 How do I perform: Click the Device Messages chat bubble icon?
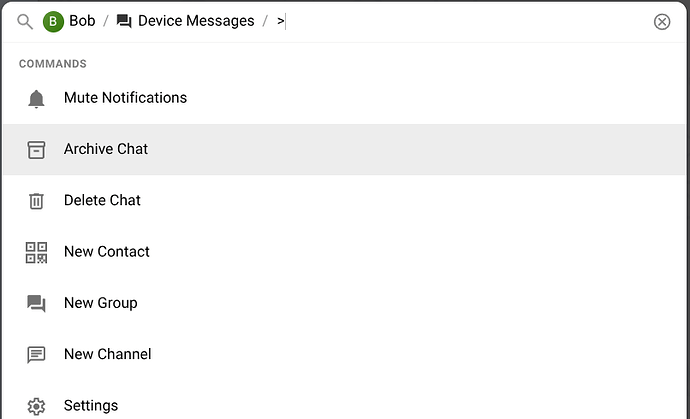(124, 21)
